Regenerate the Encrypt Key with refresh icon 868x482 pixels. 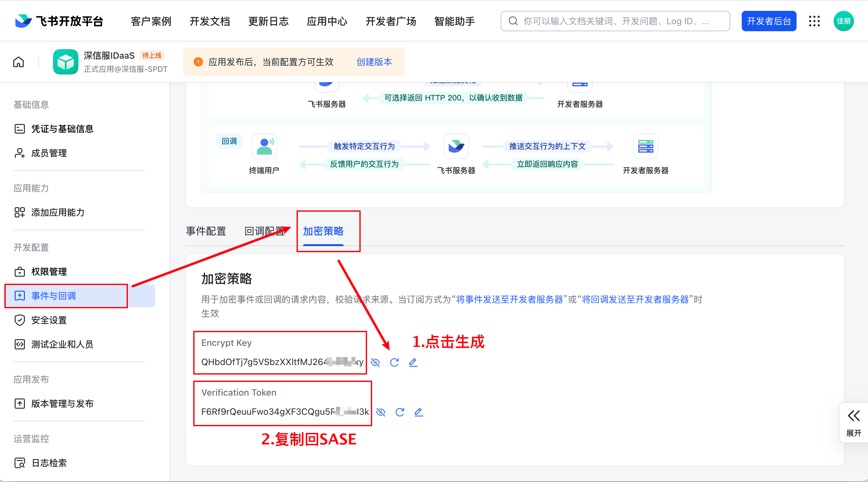394,362
